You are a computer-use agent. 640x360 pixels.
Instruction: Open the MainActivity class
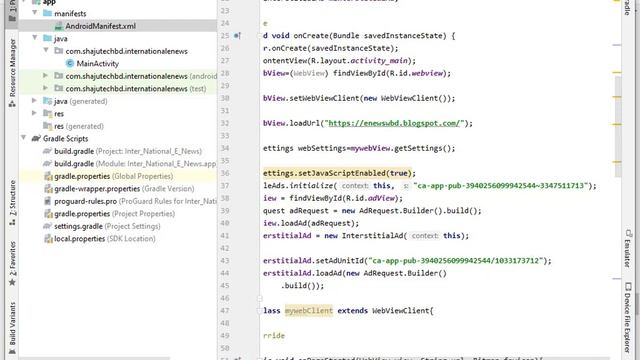click(98, 63)
